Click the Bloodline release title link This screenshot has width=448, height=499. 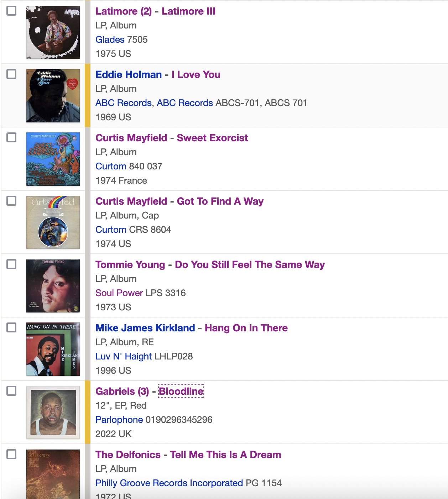[181, 392]
